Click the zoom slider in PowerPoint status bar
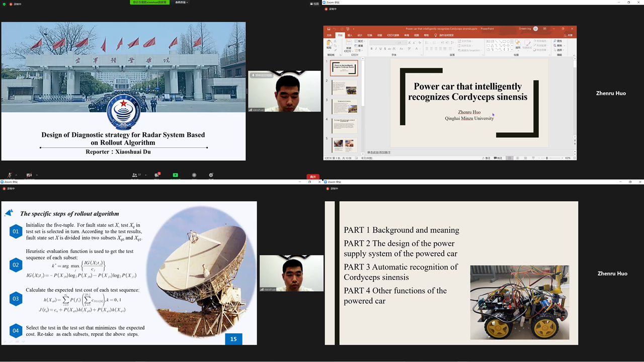 coord(547,158)
